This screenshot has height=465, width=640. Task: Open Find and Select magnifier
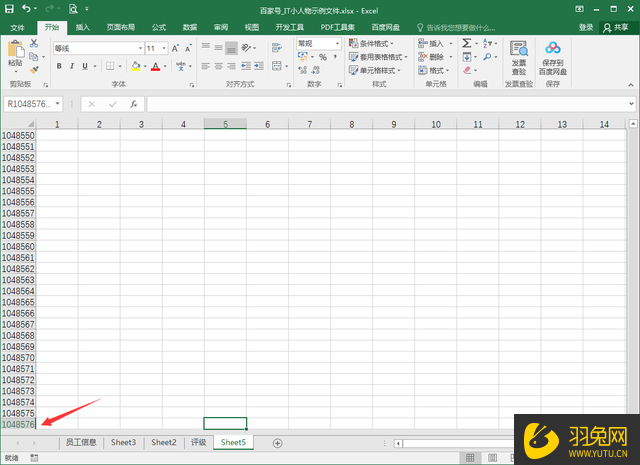click(x=487, y=57)
